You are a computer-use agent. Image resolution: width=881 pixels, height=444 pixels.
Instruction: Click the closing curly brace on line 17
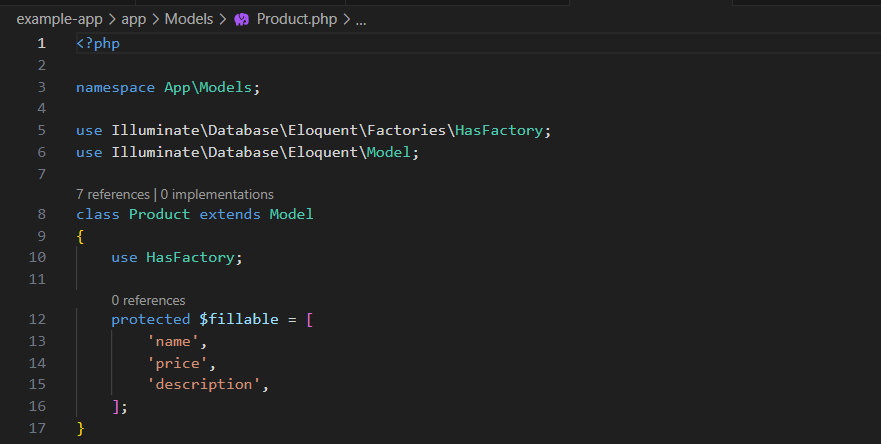click(x=80, y=428)
